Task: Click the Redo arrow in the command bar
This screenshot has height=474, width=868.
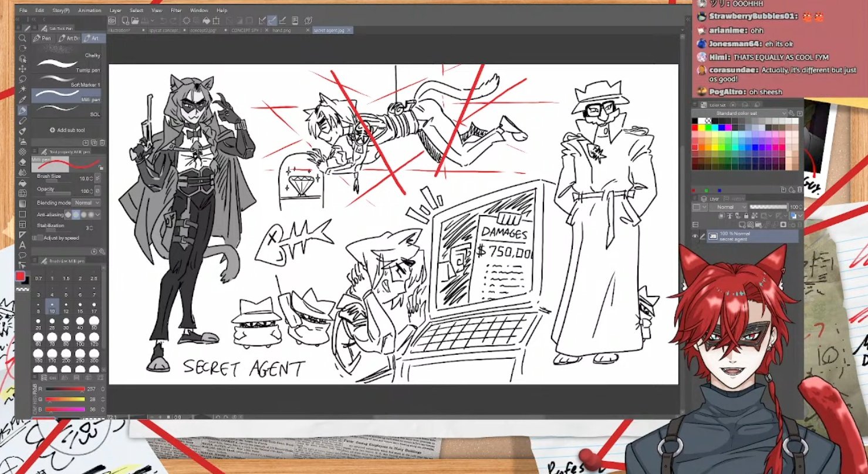Action: tap(174, 21)
